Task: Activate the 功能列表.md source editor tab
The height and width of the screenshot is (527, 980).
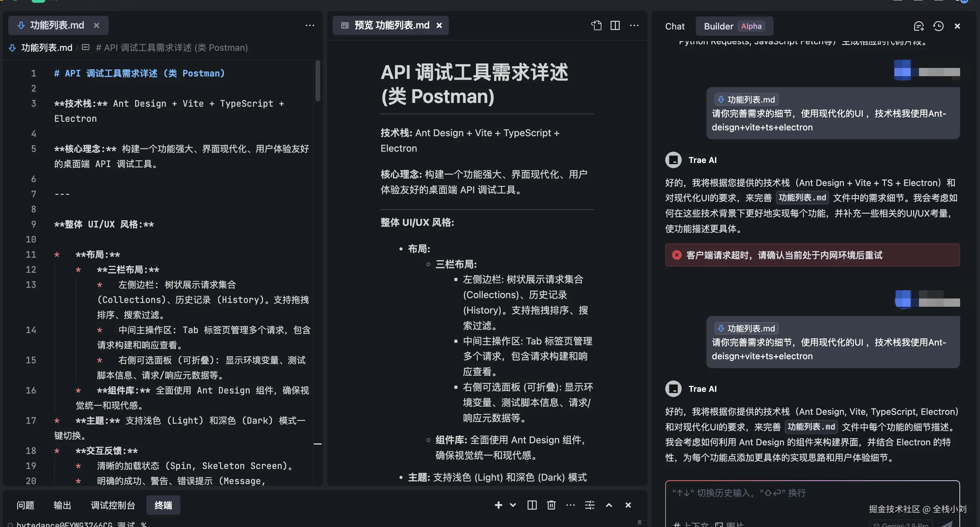Action: 58,25
